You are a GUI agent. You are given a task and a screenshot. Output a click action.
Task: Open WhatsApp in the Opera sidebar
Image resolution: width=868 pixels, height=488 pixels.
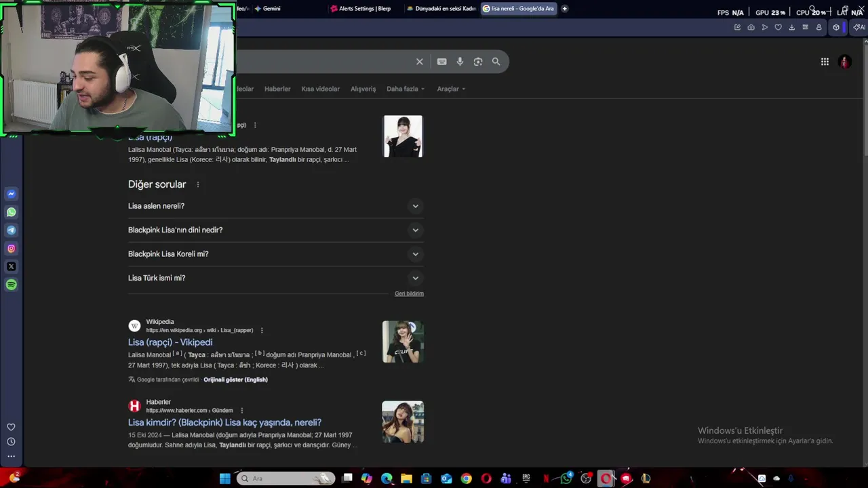click(x=11, y=212)
